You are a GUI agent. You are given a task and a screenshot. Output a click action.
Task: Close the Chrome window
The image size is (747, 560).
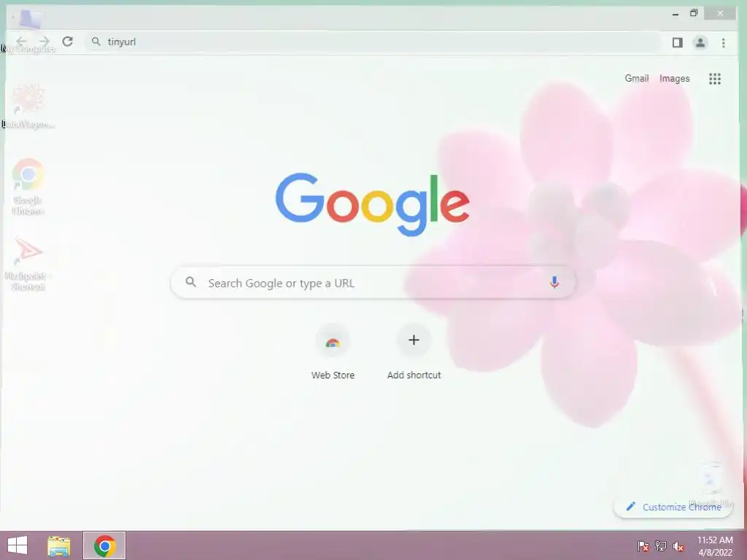click(720, 13)
